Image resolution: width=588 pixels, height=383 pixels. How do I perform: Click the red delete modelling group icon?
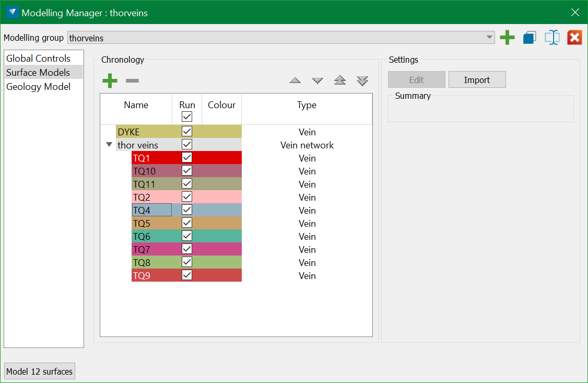[574, 38]
